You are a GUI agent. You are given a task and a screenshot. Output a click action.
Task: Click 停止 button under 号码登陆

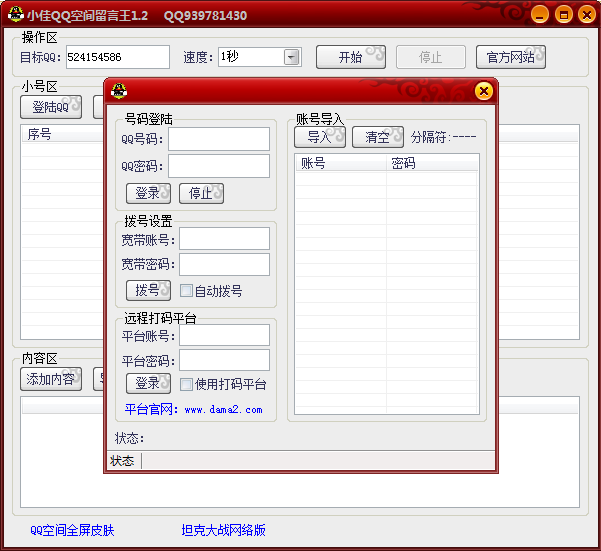point(201,193)
